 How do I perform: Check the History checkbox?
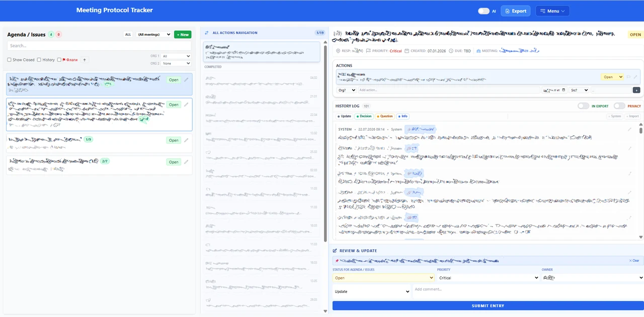point(39,60)
